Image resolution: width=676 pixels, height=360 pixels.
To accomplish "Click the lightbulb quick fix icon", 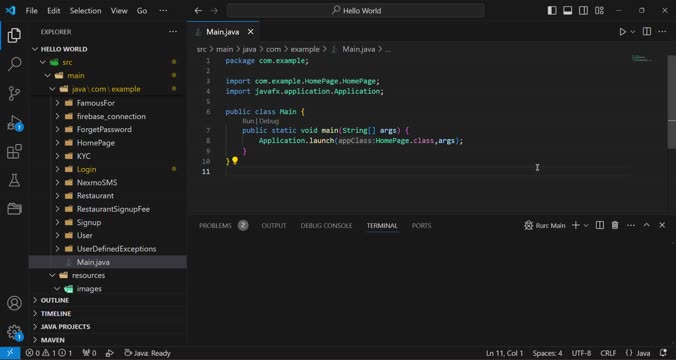I will [235, 161].
